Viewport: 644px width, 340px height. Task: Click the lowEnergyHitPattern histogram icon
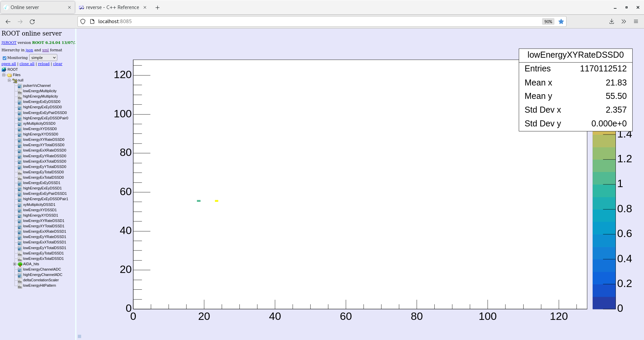click(20, 286)
